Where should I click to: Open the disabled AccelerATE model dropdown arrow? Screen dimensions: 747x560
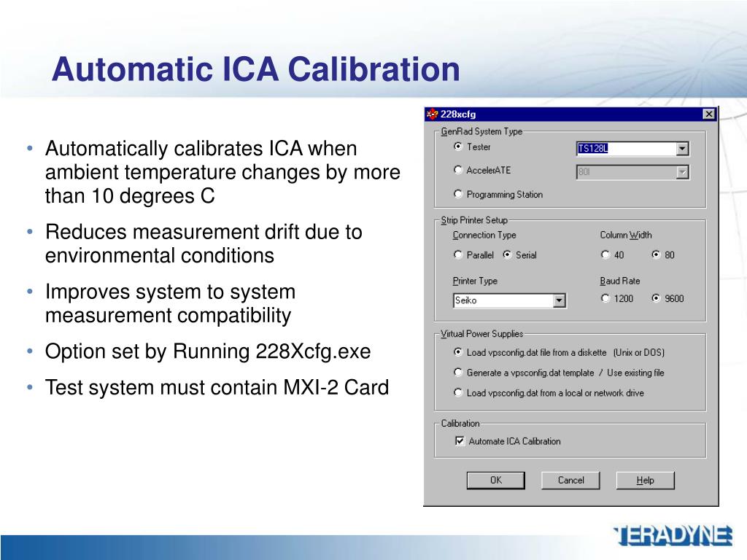coord(682,172)
